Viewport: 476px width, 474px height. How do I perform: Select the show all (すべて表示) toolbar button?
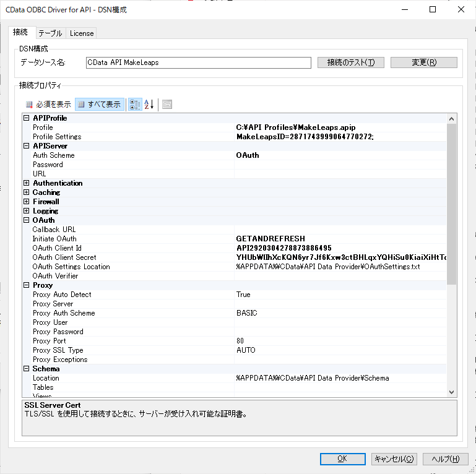tap(100, 105)
